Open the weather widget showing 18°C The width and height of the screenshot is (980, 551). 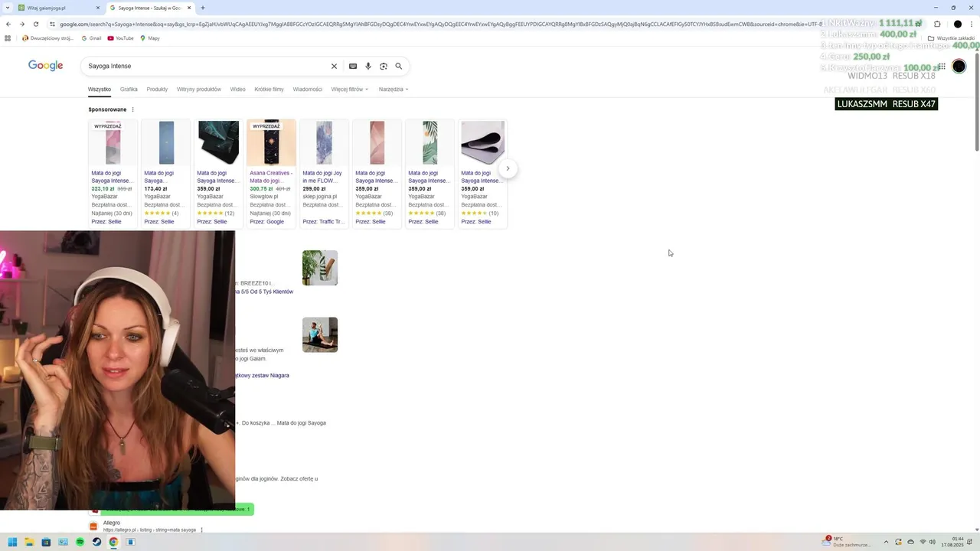848,542
